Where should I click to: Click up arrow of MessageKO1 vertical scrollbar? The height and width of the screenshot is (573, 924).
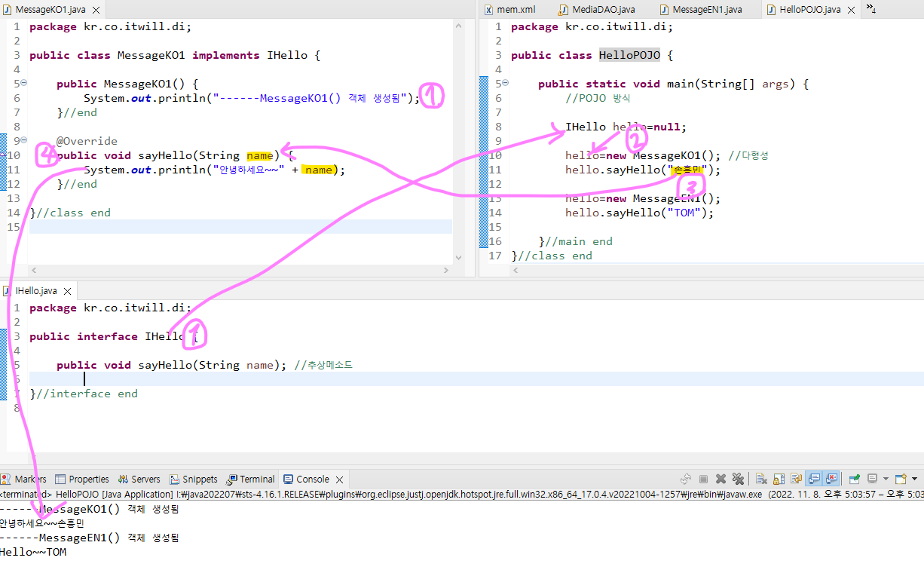coord(460,26)
